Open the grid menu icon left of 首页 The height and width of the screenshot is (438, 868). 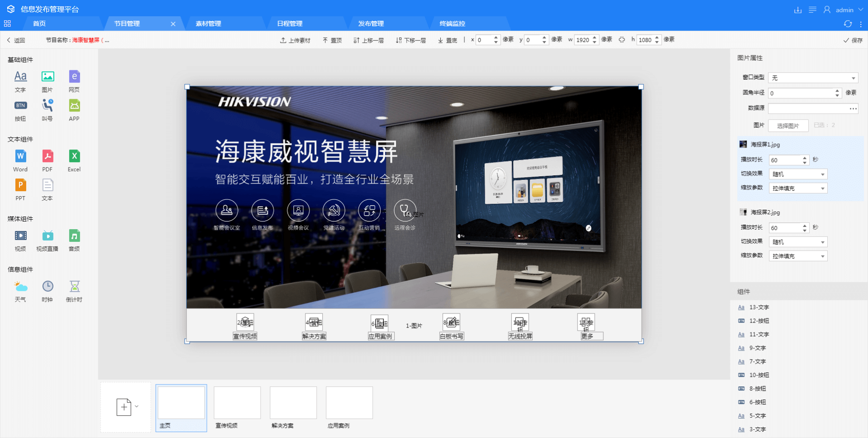point(7,24)
